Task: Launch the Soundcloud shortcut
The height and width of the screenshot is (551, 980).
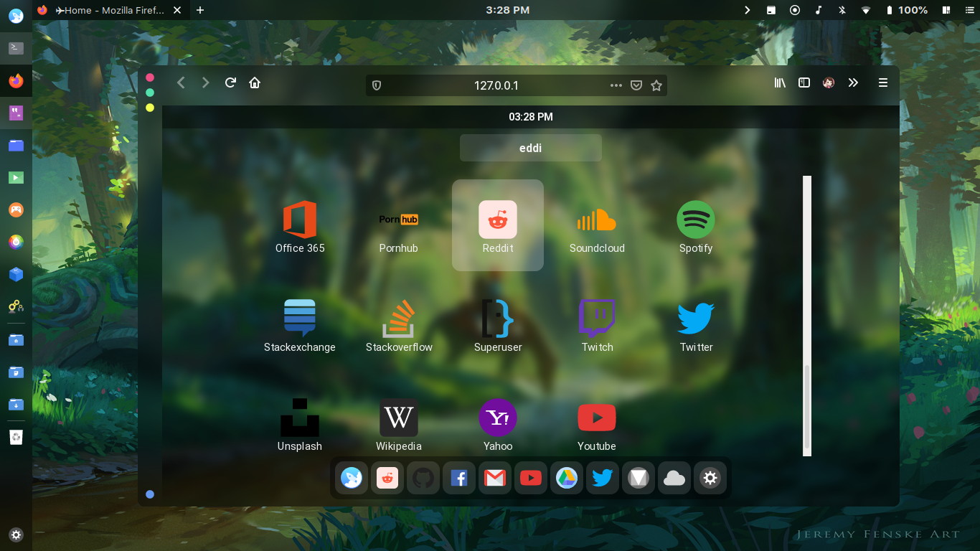Action: (597, 225)
